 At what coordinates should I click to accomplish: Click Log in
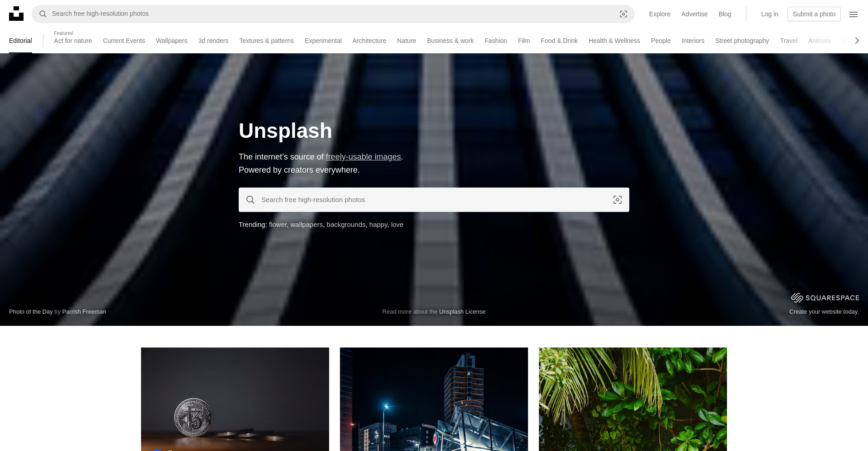pyautogui.click(x=769, y=14)
